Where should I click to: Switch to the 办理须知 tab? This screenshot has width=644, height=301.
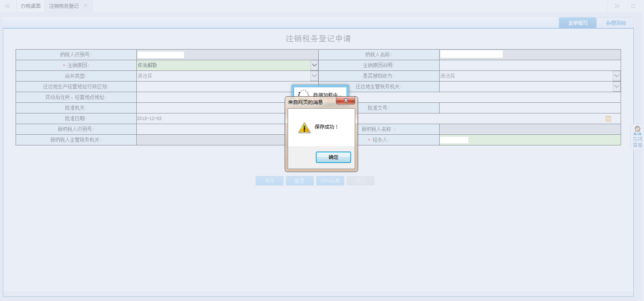click(615, 23)
